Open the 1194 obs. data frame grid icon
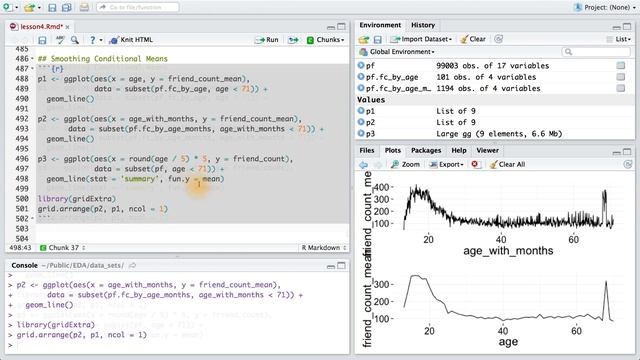Viewport: 640px width, 360px height. (621, 88)
